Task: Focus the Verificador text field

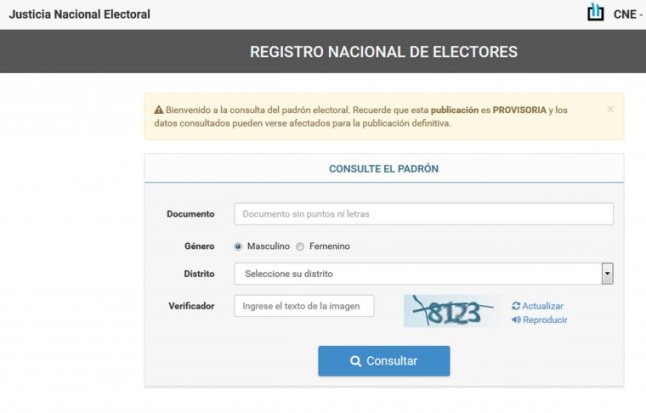Action: click(x=304, y=306)
